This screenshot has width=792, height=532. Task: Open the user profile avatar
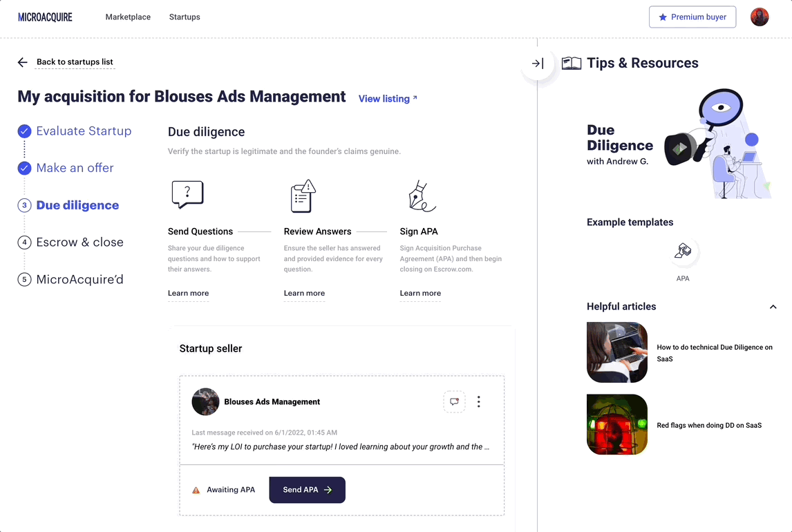point(759,17)
